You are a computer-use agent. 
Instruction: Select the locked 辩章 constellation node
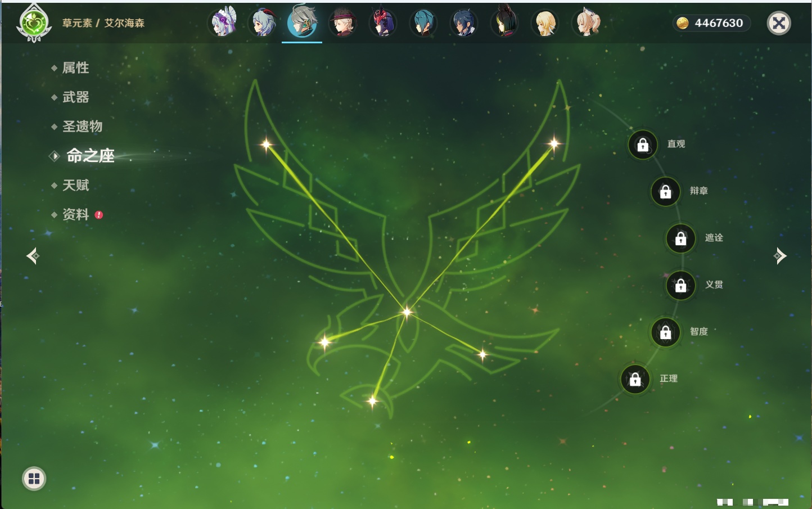coord(665,192)
